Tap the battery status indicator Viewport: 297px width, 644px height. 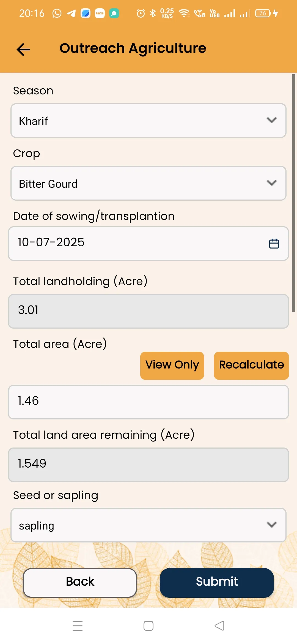(263, 13)
